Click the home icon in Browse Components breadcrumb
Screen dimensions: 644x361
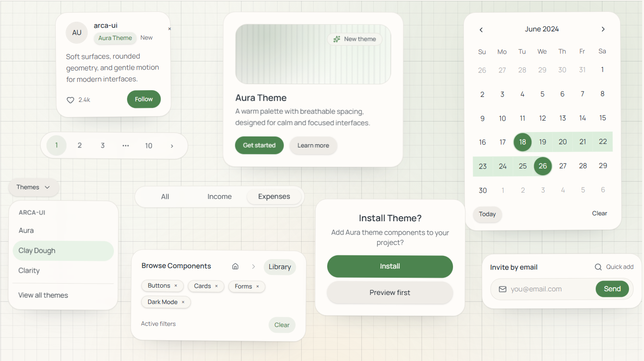235,266
